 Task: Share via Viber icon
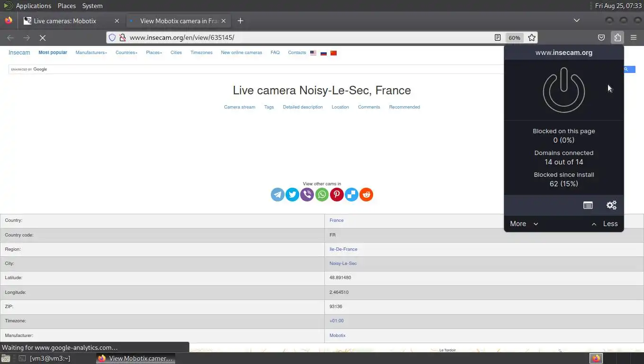point(307,194)
